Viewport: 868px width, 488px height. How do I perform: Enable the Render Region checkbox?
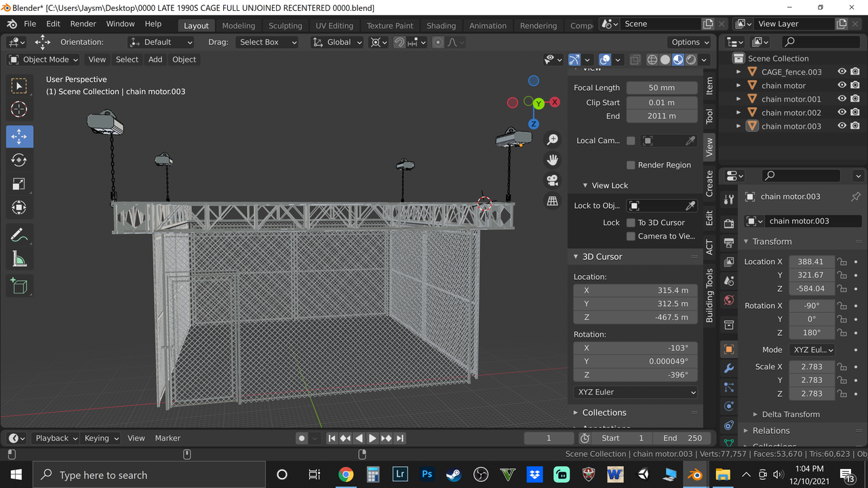(631, 165)
